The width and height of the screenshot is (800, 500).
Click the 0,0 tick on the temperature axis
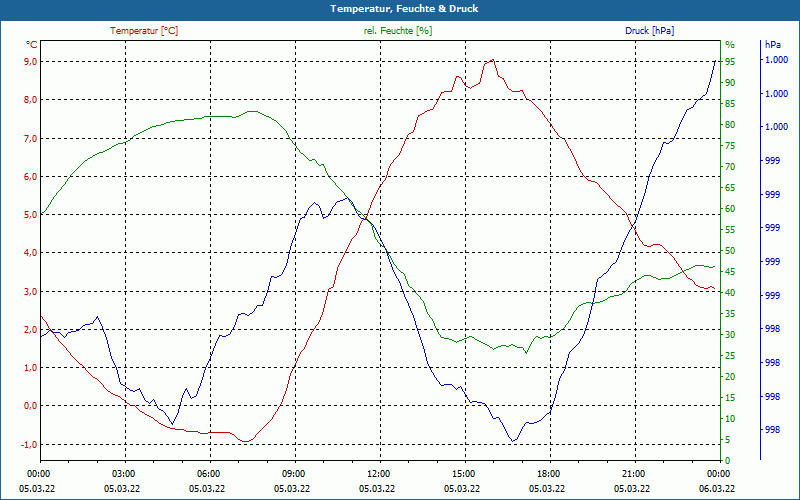(31, 406)
